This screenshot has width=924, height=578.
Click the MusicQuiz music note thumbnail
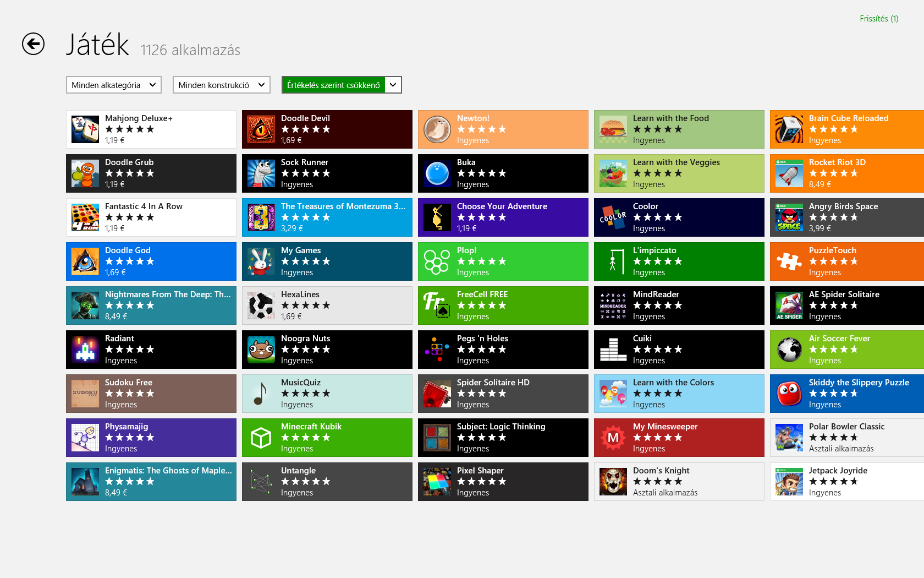tap(261, 394)
